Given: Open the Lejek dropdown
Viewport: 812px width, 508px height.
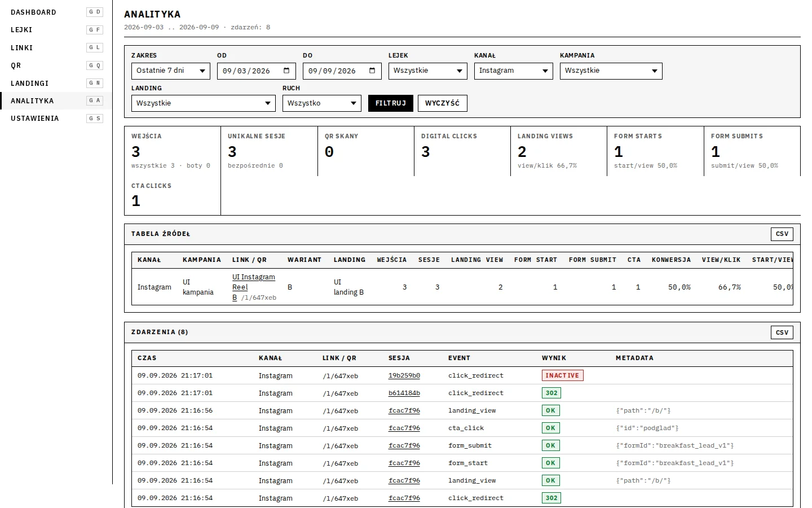Looking at the screenshot, I should click(x=428, y=71).
